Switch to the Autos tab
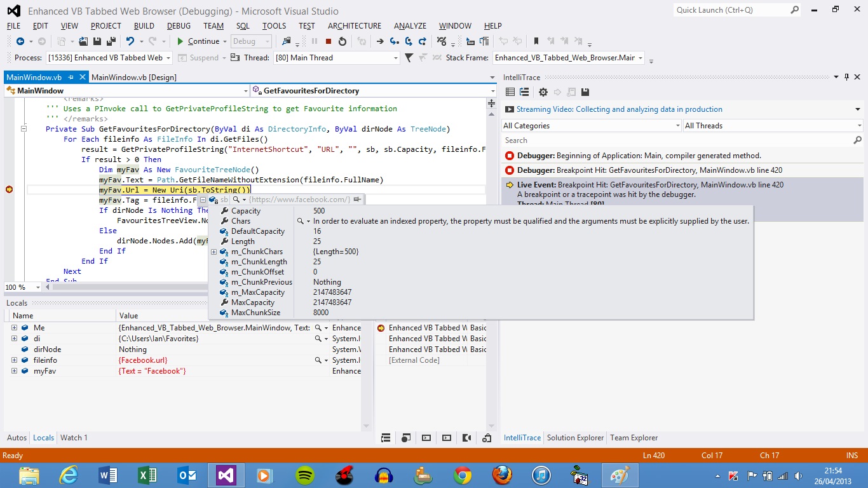This screenshot has height=488, width=868. (x=17, y=438)
